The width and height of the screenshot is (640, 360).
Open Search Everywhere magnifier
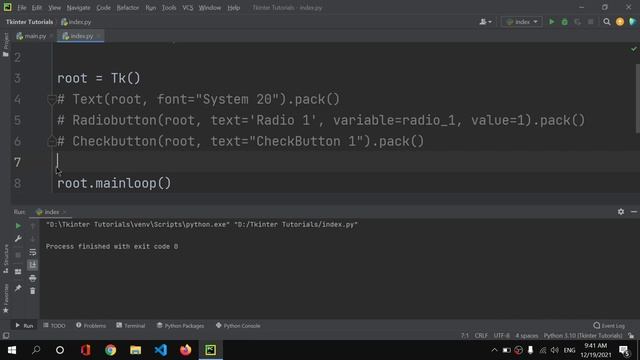point(607,22)
